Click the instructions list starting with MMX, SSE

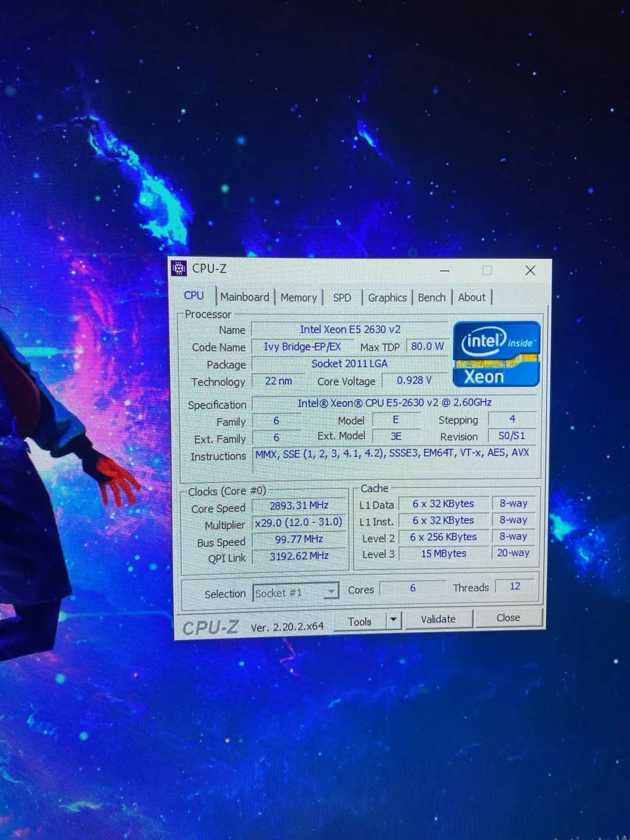394,459
